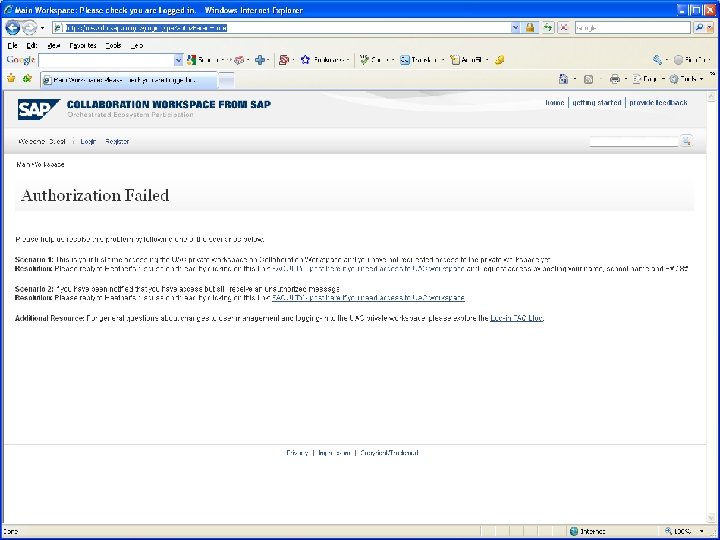Screen dimensions: 720x540
Task: Click the browser Back arrow button
Action: tap(12, 28)
